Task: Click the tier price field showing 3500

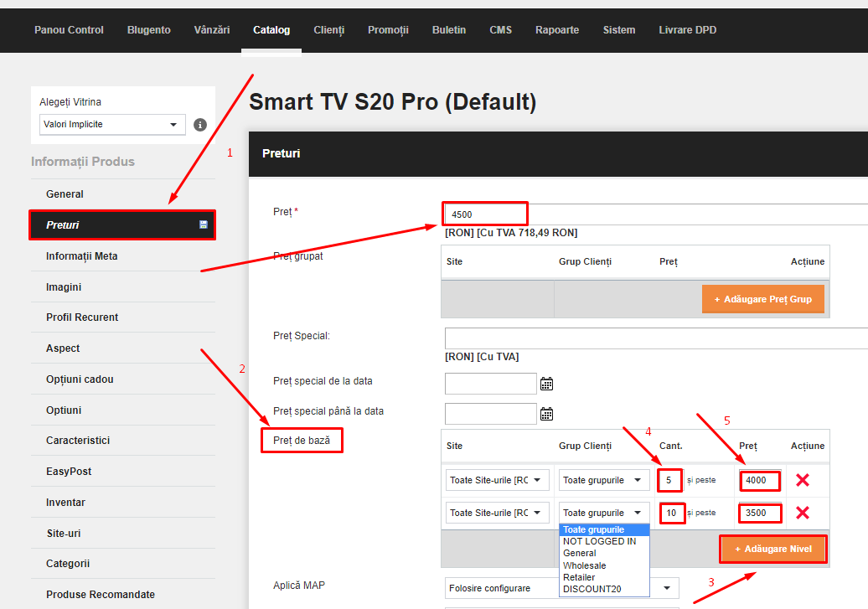Action: pos(759,513)
